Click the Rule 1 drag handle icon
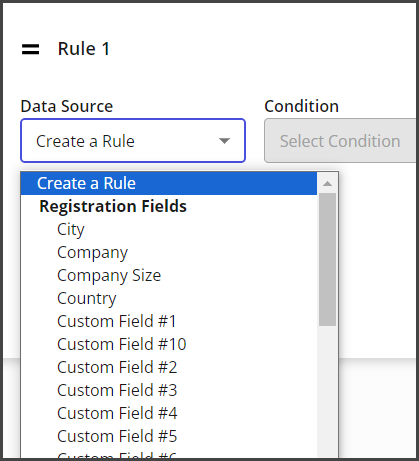This screenshot has width=419, height=461. (x=30, y=49)
